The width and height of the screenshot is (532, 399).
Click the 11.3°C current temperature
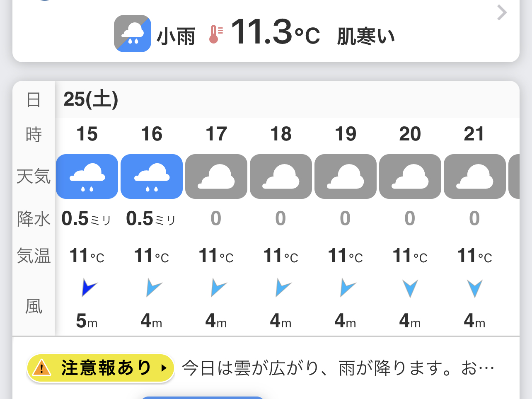[x=275, y=33]
